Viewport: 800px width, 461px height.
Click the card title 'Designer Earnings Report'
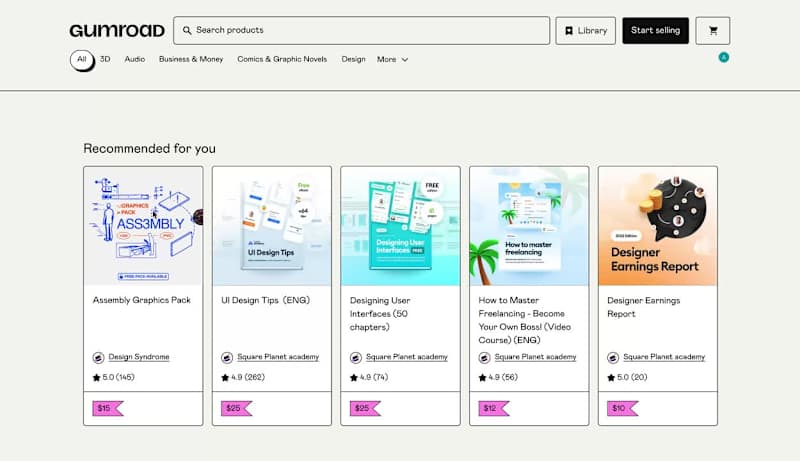tap(643, 307)
